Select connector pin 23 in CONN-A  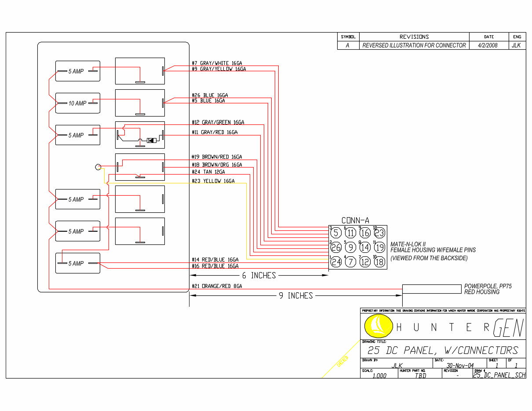coord(379,233)
